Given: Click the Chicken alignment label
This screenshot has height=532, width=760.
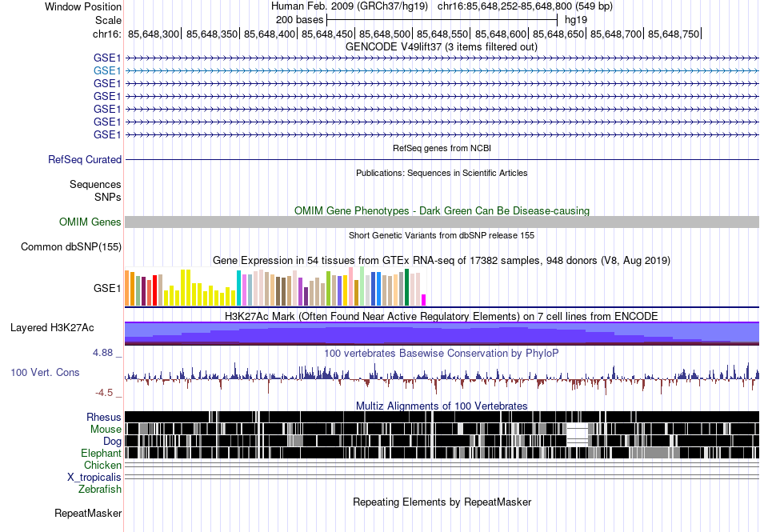Looking at the screenshot, I should tap(102, 465).
